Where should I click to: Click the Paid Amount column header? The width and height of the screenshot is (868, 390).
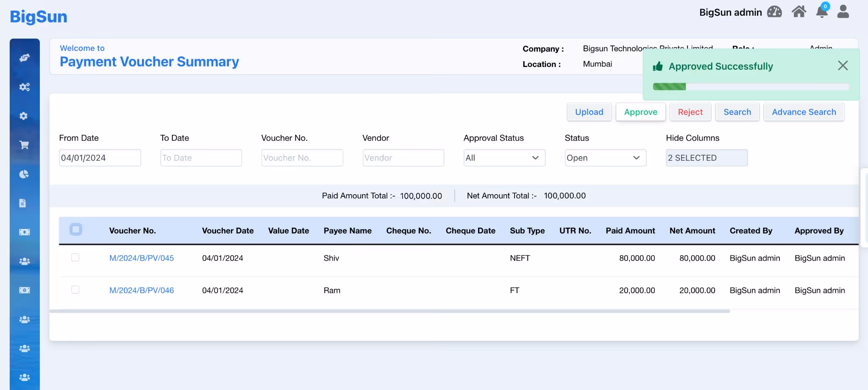click(x=630, y=231)
